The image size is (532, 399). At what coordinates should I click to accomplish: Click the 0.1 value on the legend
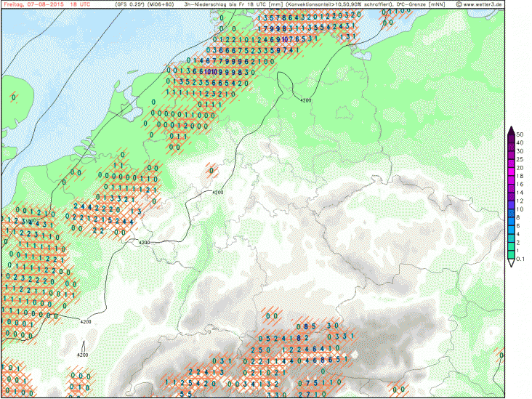click(522, 257)
